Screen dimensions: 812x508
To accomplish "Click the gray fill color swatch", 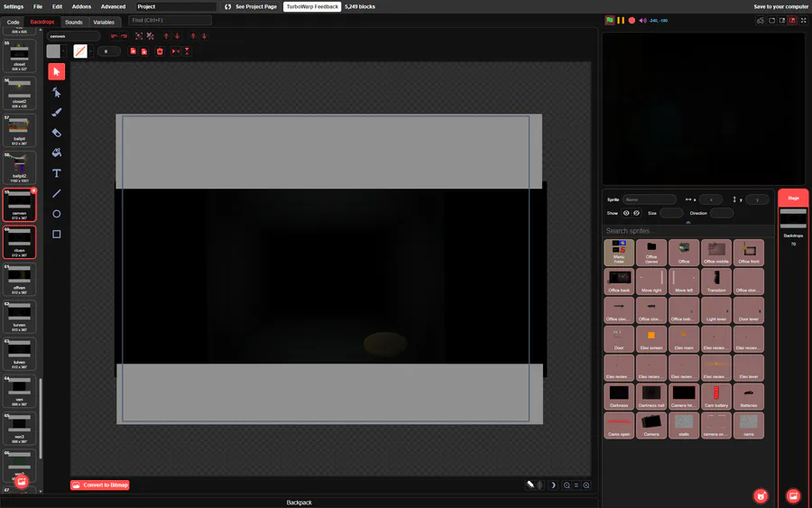I will tap(53, 51).
